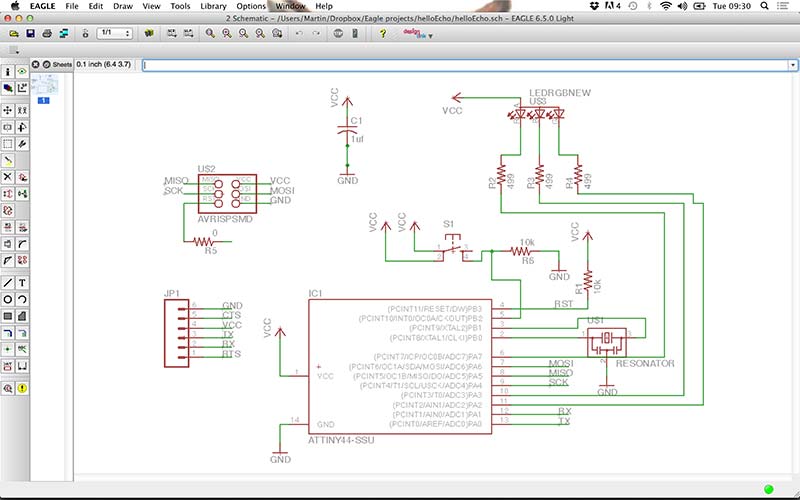
Task: Select the Change wrench tool
Action: [x=22, y=144]
